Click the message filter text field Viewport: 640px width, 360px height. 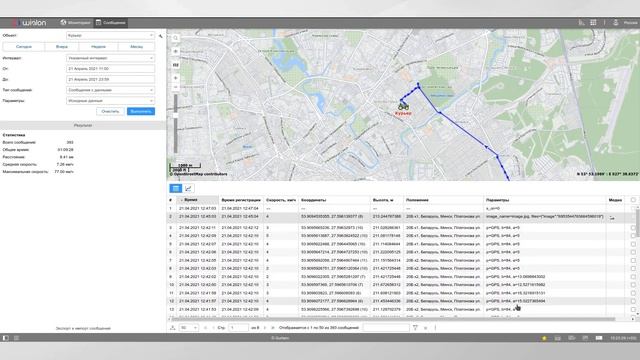386,328
